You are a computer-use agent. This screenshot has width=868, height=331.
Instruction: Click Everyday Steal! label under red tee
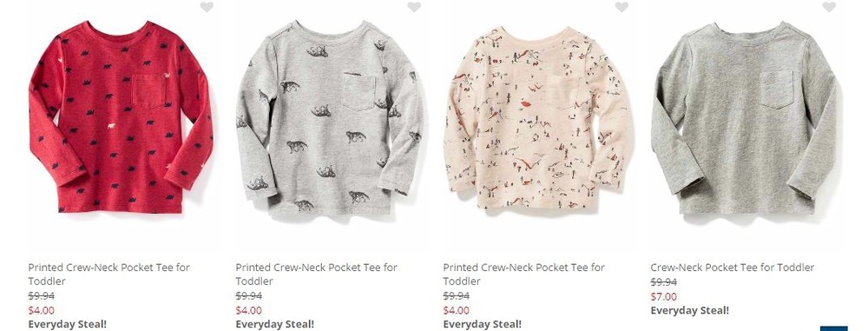coord(68,324)
